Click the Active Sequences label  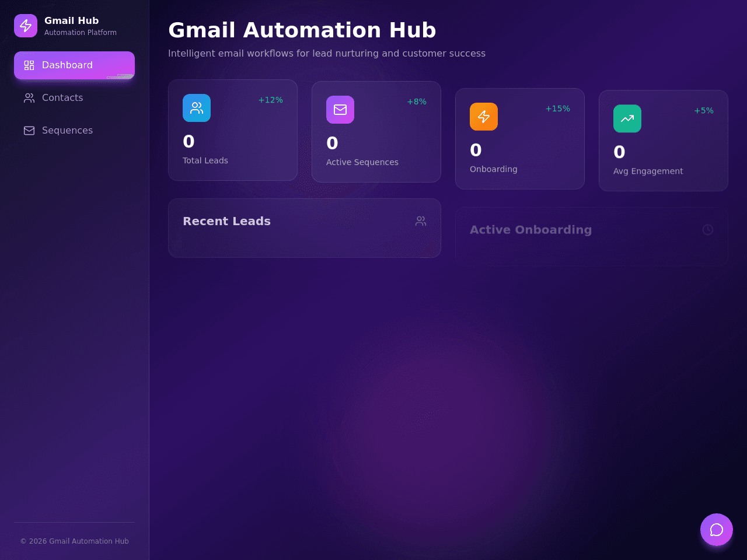[362, 162]
